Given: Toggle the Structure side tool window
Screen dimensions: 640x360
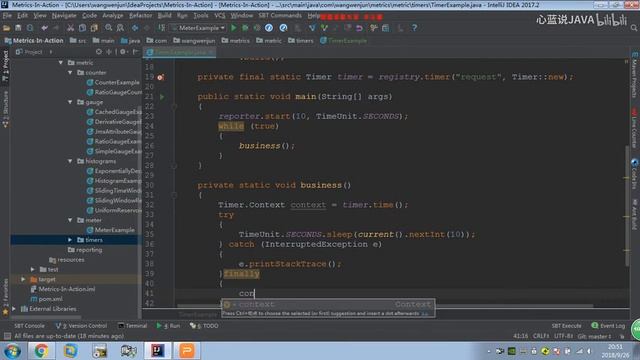Looking at the screenshot, I should coord(5,109).
